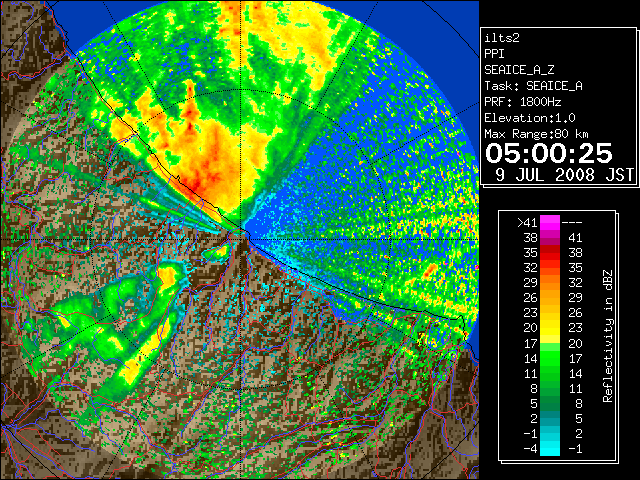Pick the yellow 20 to 23 color band
Screen dimensions: 640x480
click(550, 328)
